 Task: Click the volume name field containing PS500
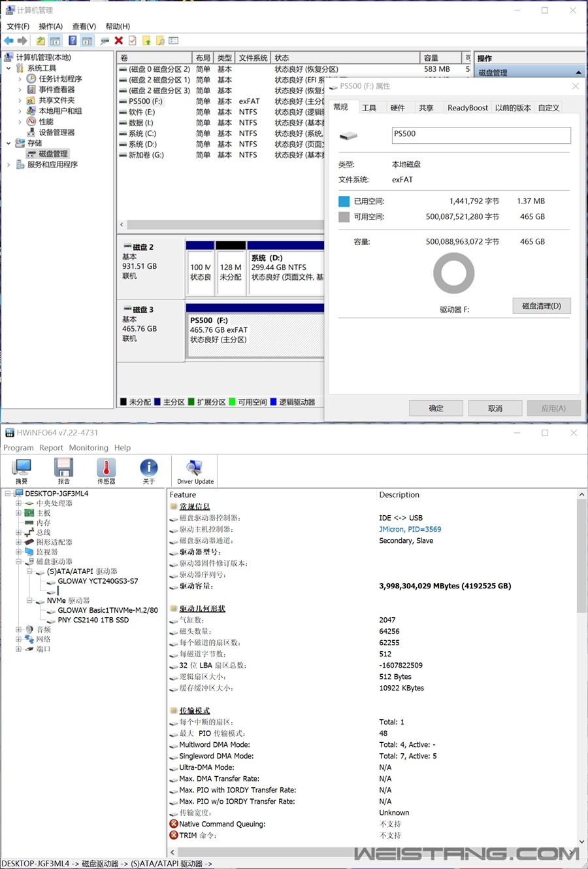point(481,135)
